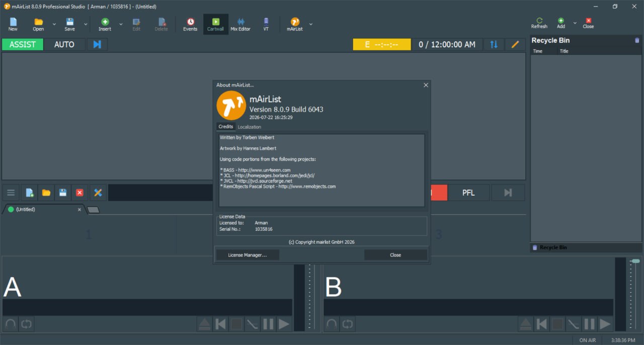Select the (Untitled) cartwall tab
Image resolution: width=644 pixels, height=345 pixels.
tap(44, 209)
